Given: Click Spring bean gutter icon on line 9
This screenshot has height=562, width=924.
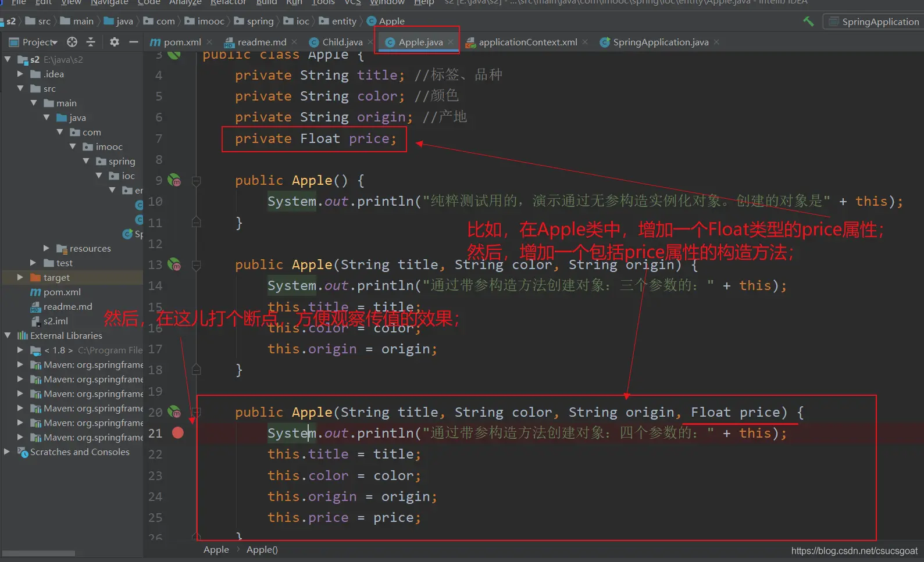Looking at the screenshot, I should pyautogui.click(x=174, y=180).
